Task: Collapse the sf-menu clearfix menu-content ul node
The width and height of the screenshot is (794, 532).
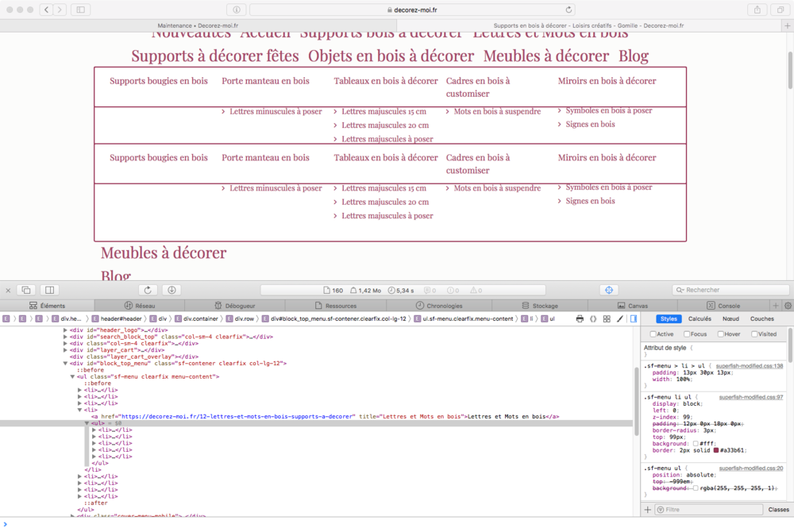Action: (72, 376)
